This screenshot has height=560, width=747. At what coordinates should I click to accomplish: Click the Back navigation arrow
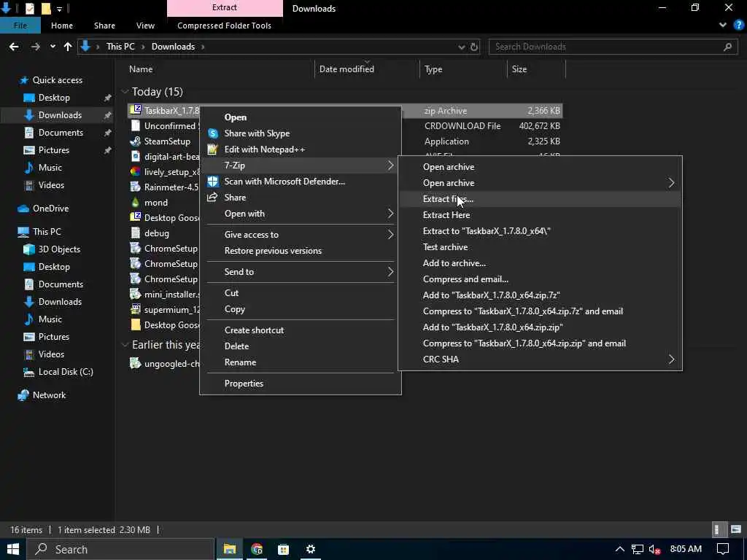(14, 47)
